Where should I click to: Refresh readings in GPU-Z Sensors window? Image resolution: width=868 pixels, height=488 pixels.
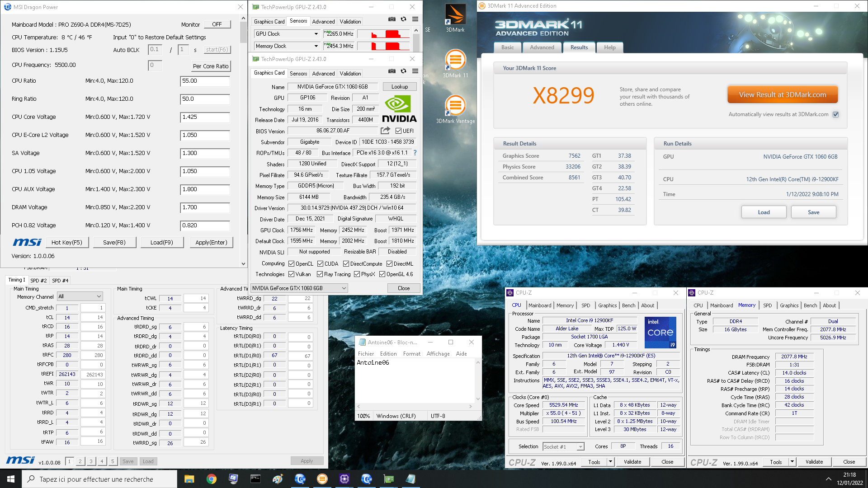(403, 19)
